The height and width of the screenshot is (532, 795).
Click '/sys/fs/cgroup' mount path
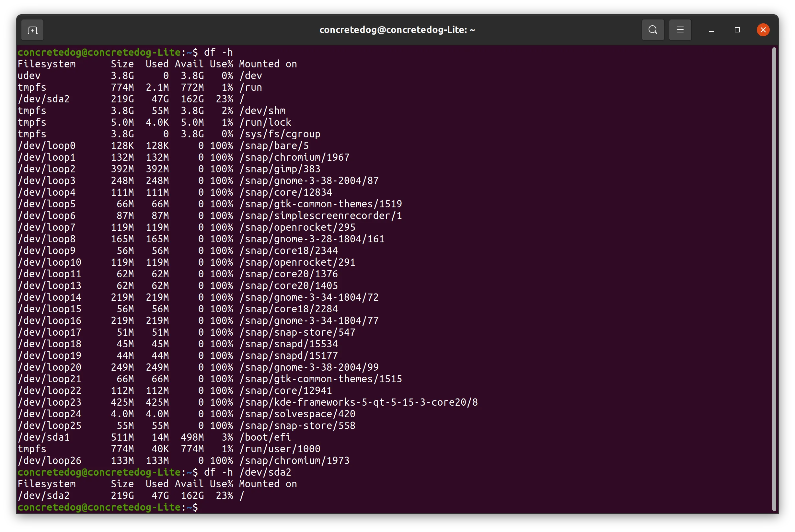[x=280, y=134]
